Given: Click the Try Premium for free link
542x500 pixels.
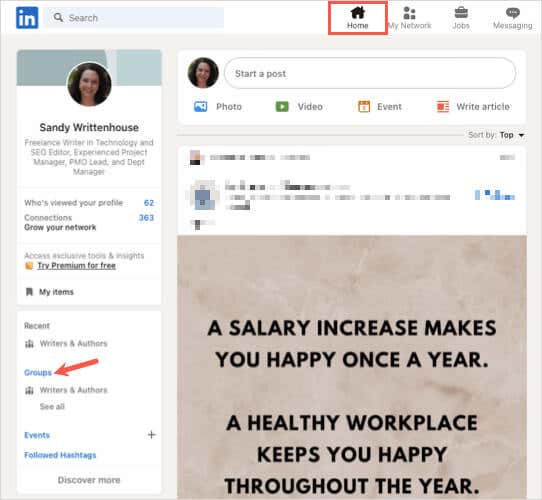Looking at the screenshot, I should point(76,266).
